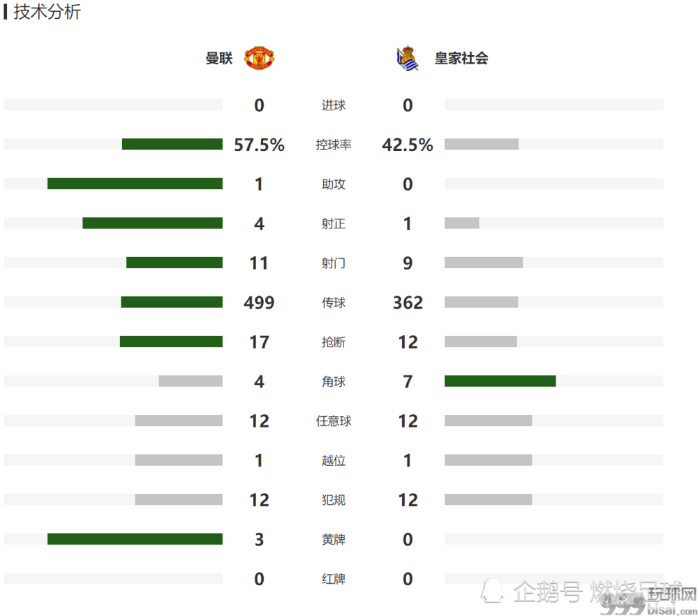Screen dimensions: 698x616
Task: Select the 曼联 team name
Action: pos(219,59)
